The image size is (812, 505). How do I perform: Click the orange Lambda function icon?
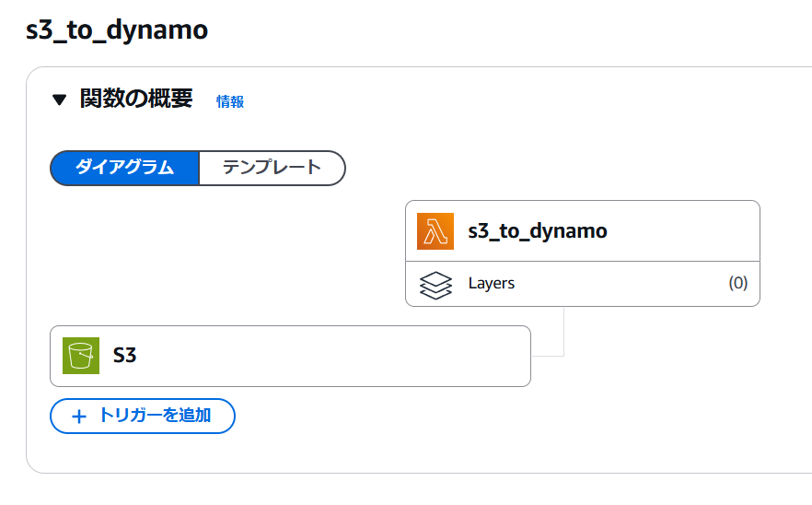(x=435, y=231)
